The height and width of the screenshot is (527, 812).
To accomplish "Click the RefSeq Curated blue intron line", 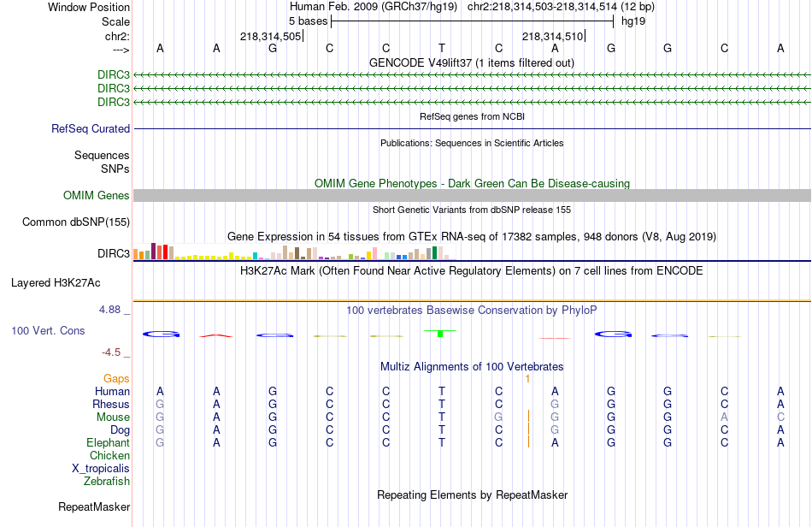I will tap(472, 128).
